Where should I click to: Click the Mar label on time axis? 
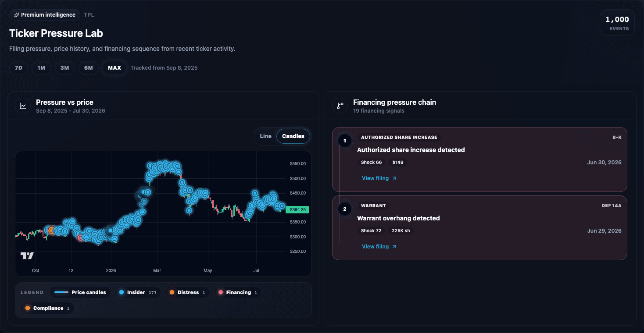157,271
